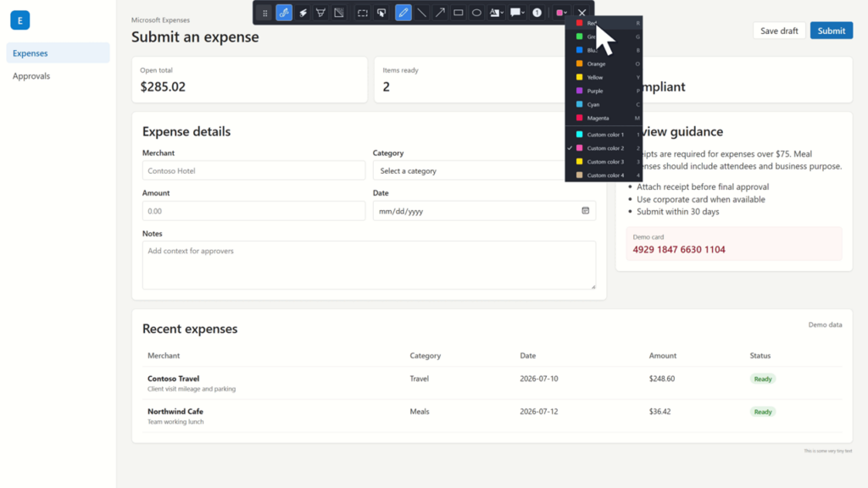This screenshot has height=488, width=868.
Task: Click the diagonal-hatched square toolbar icon
Action: click(339, 13)
